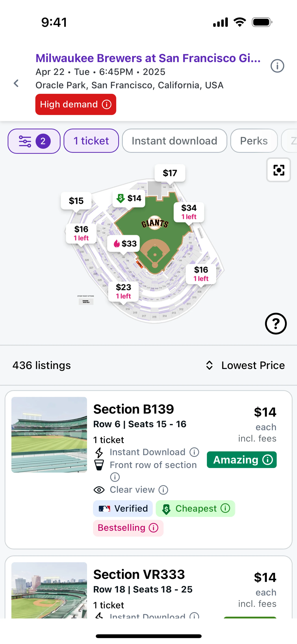Tap info icon next to Instant Download

(x=194, y=452)
